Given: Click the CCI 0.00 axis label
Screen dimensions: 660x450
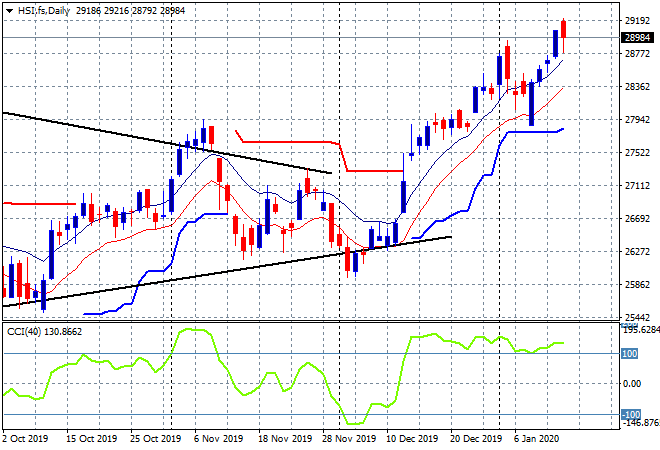Looking at the screenshot, I should [x=632, y=383].
